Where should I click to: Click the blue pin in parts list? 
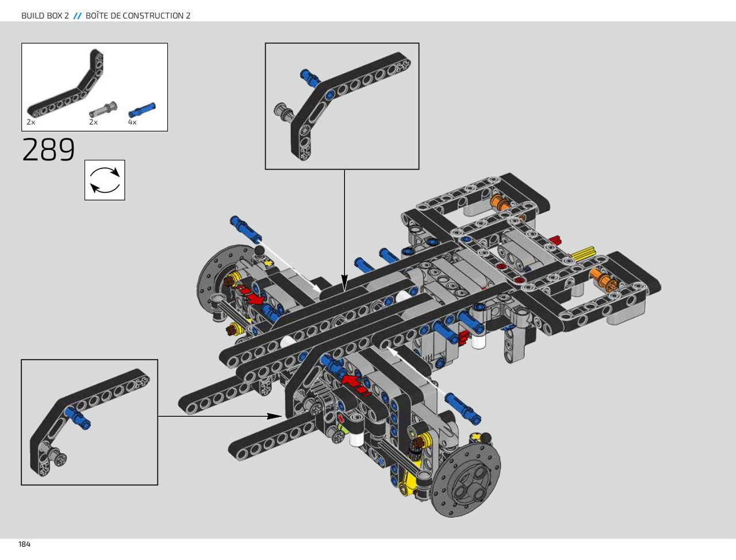click(x=142, y=109)
